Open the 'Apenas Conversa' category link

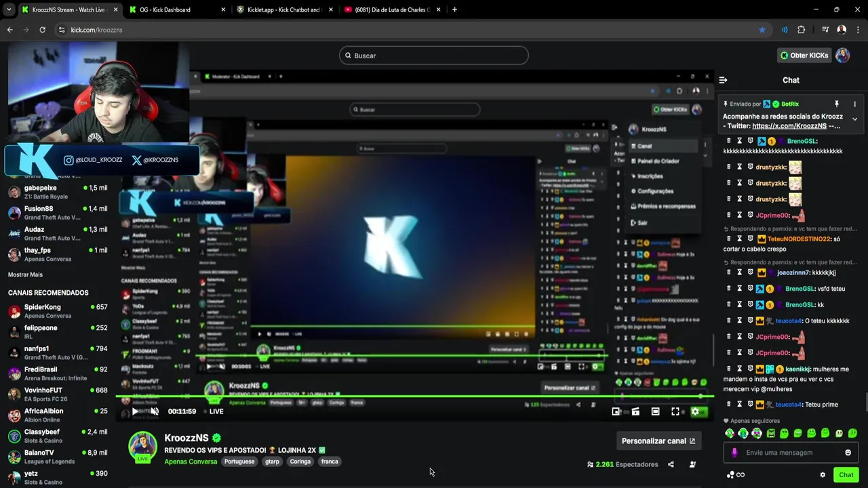pos(191,462)
